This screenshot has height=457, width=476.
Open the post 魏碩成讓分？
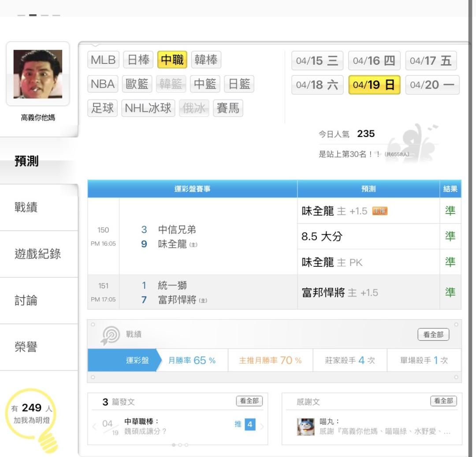pos(145,431)
